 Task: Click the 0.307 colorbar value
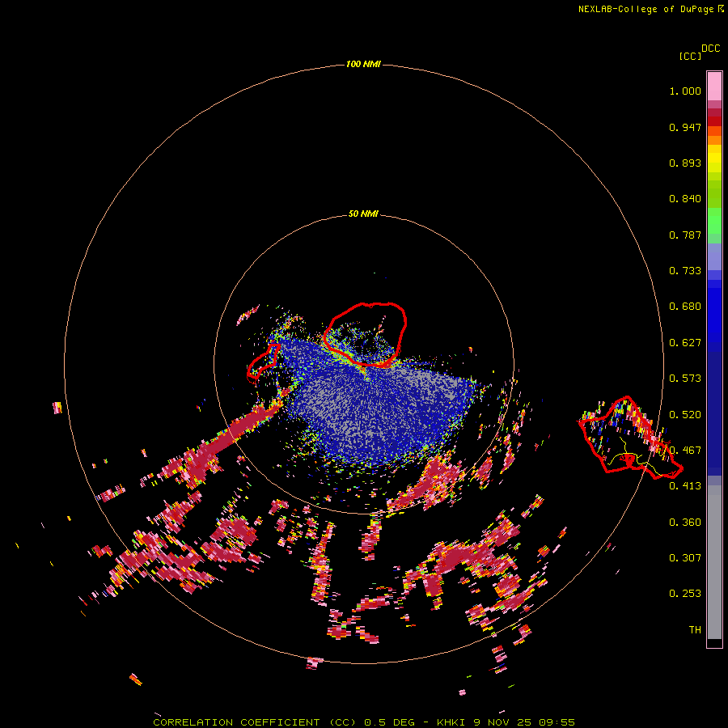[685, 558]
